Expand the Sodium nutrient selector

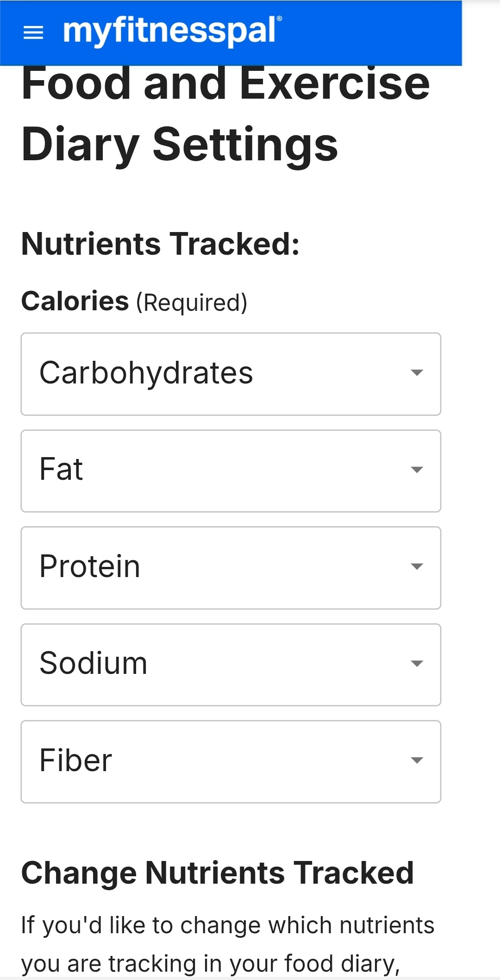click(231, 665)
